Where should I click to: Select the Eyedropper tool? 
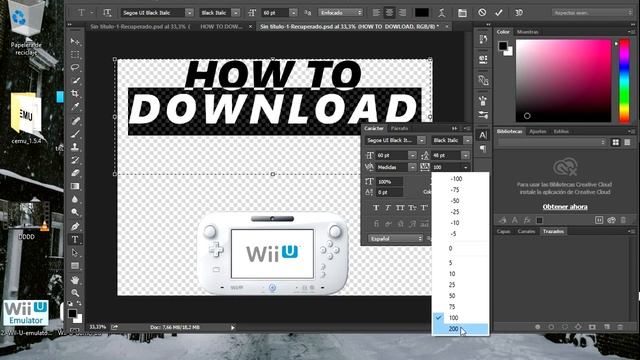(x=75, y=107)
